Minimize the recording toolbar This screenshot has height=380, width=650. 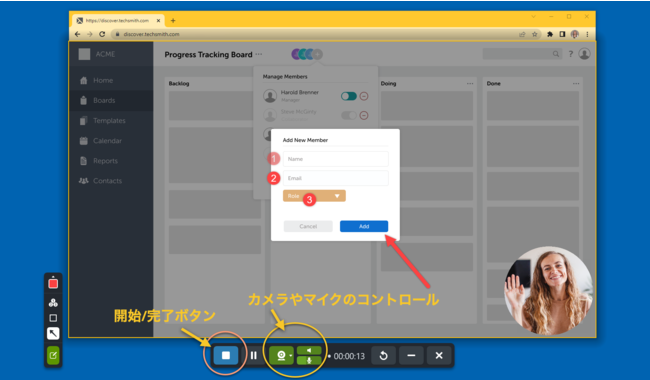(411, 356)
